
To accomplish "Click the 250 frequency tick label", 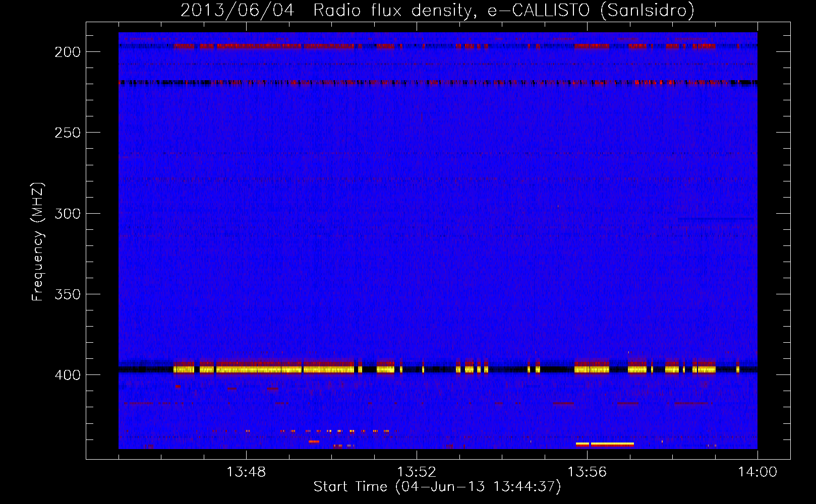I will click(x=68, y=133).
